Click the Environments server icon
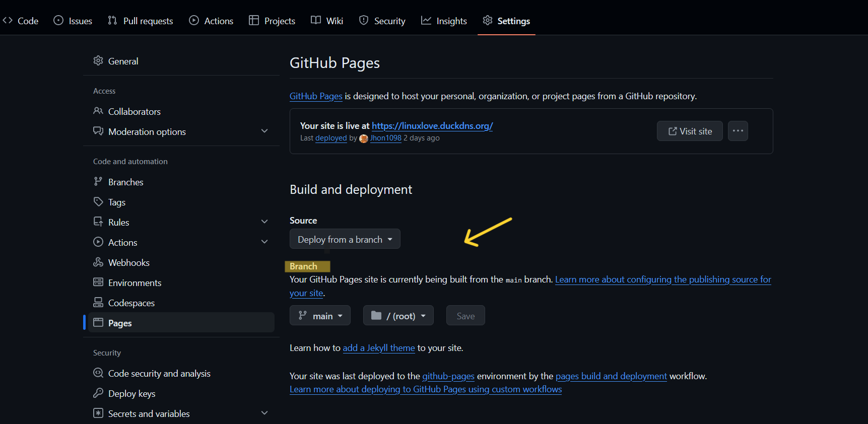The width and height of the screenshot is (868, 424). [x=98, y=282]
